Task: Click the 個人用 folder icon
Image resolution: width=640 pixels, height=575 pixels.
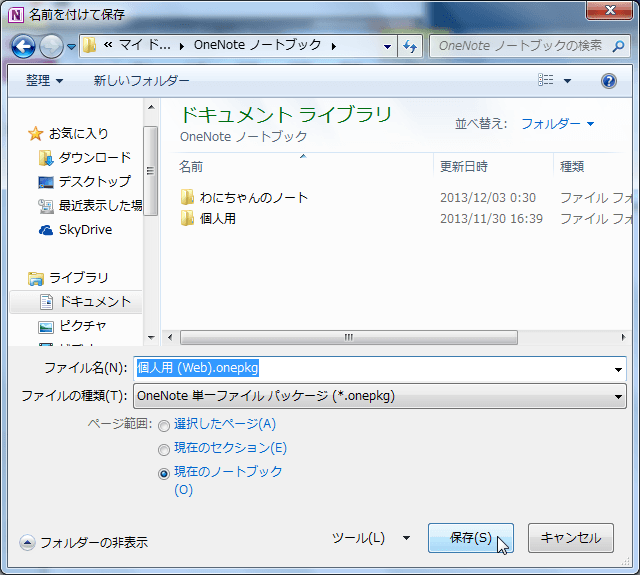Action: click(187, 219)
